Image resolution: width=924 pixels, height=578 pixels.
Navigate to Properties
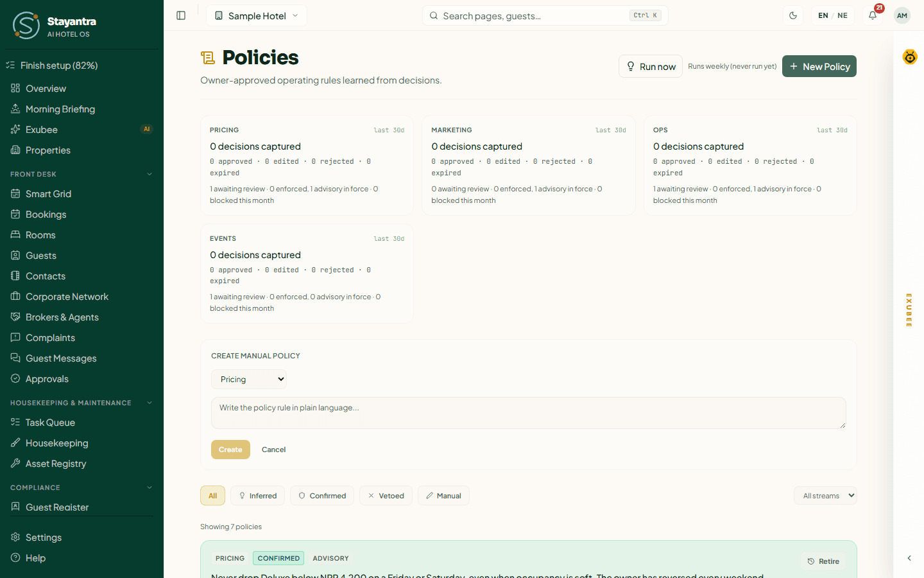point(81,150)
